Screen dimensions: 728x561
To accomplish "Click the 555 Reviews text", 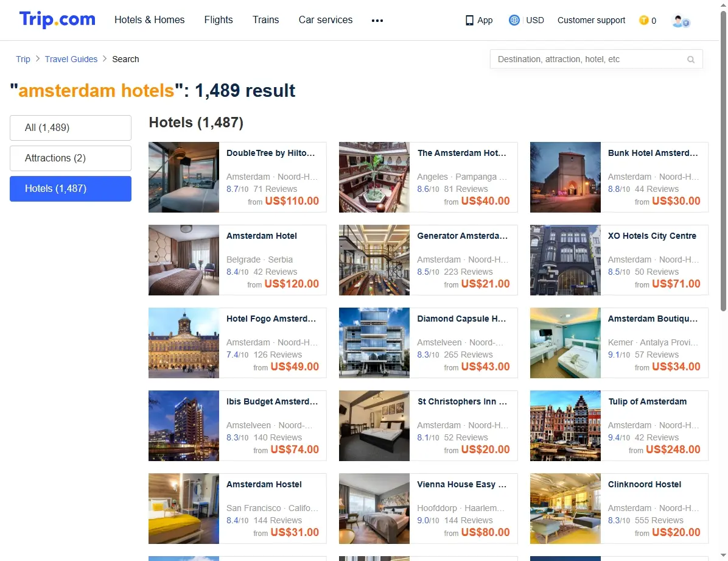I will pos(659,520).
